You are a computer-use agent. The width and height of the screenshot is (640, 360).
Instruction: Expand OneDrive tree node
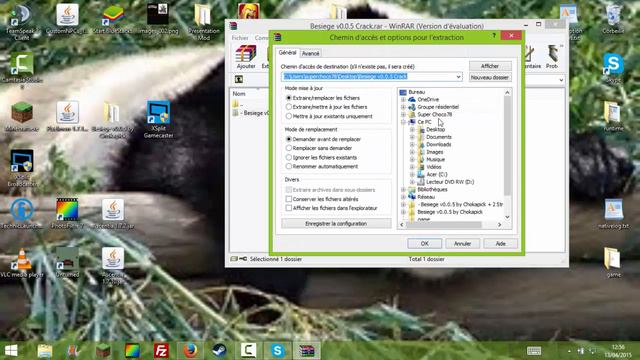point(403,100)
